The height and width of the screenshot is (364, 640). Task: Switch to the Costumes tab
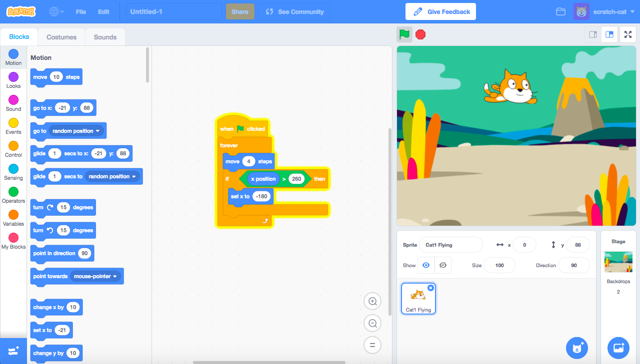pyautogui.click(x=61, y=36)
